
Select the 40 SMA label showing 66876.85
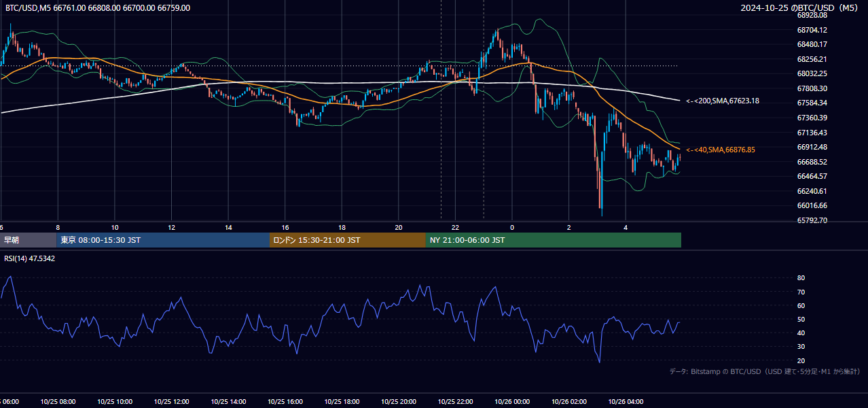721,150
